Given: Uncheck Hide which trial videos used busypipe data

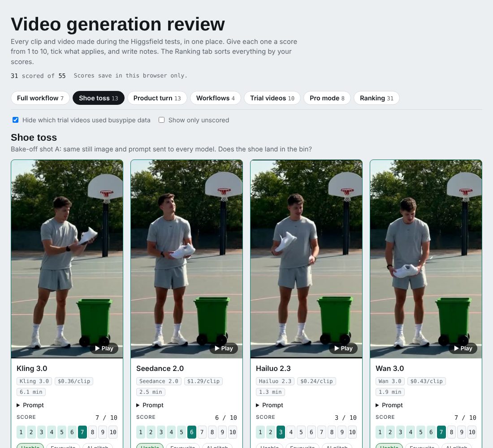Looking at the screenshot, I should (15, 120).
